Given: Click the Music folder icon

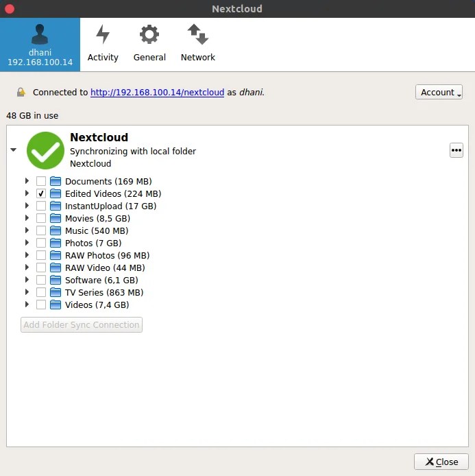Looking at the screenshot, I should coord(56,230).
